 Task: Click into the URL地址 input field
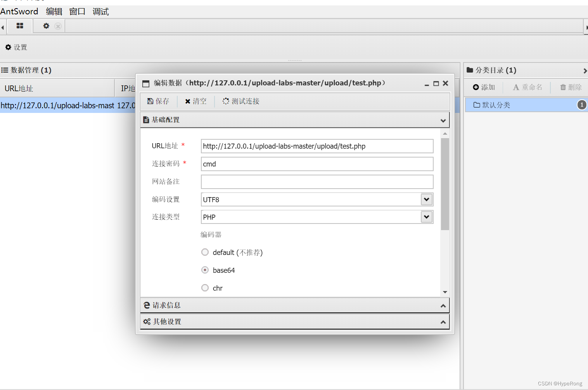click(x=317, y=146)
